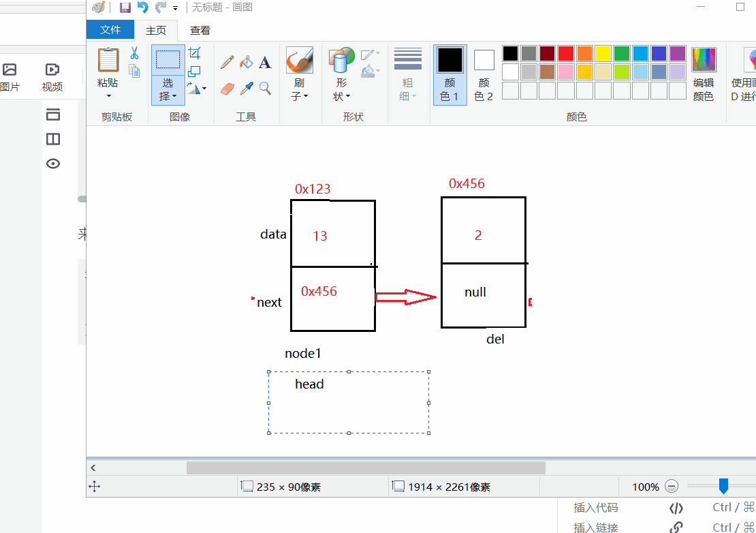
Task: Switch to 颜色 2 background color
Action: click(484, 74)
